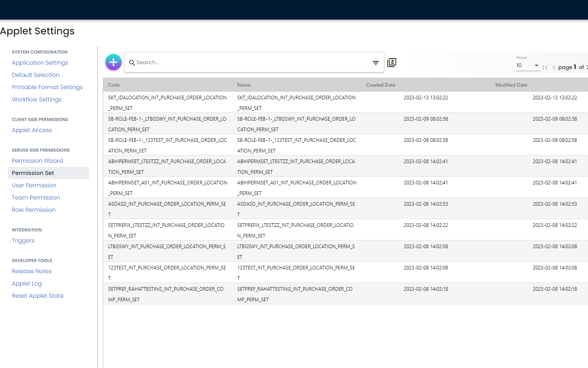Open Role Permission page

point(33,210)
